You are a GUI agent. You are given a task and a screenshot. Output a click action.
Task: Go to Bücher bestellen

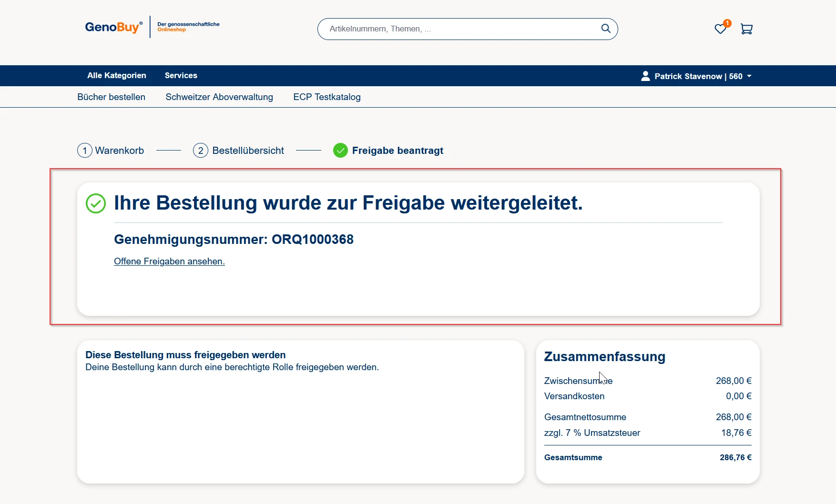pos(111,97)
